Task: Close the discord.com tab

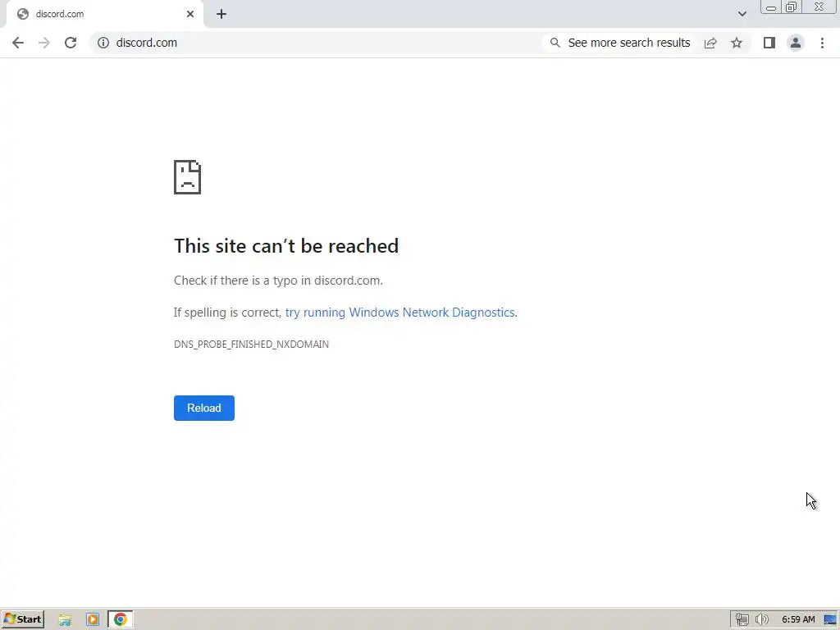Action: (x=190, y=14)
